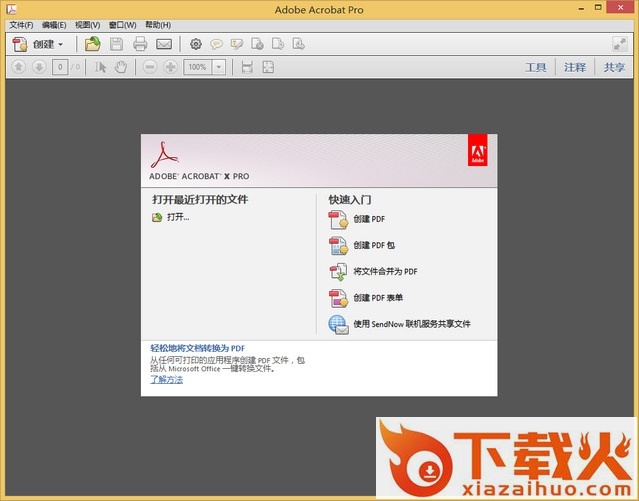Click the Save floppy disk icon
The width and height of the screenshot is (639, 501).
tap(117, 44)
